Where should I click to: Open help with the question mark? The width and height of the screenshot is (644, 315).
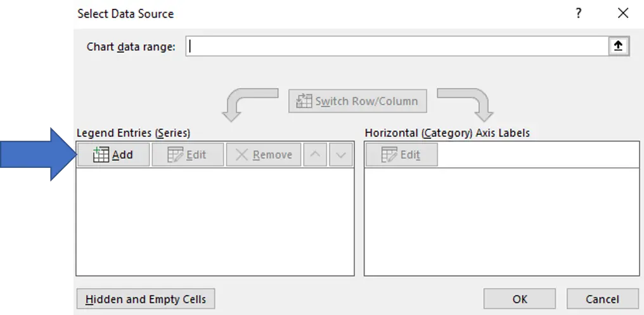tap(578, 13)
